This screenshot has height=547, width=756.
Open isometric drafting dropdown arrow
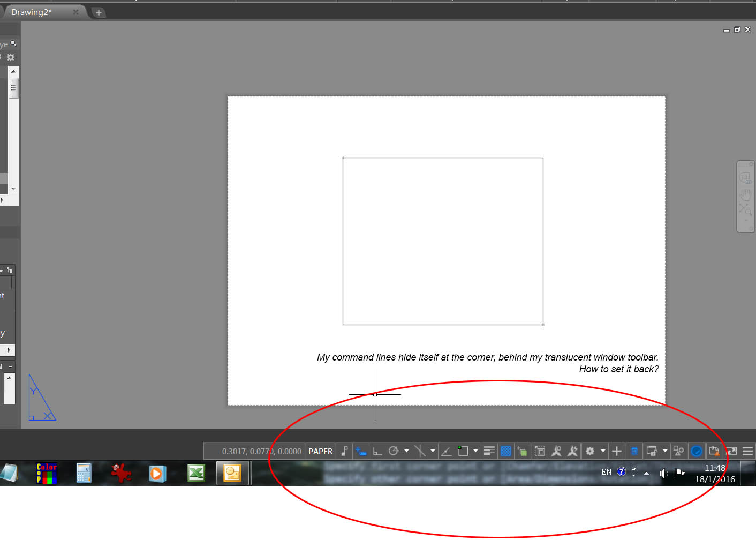[433, 451]
